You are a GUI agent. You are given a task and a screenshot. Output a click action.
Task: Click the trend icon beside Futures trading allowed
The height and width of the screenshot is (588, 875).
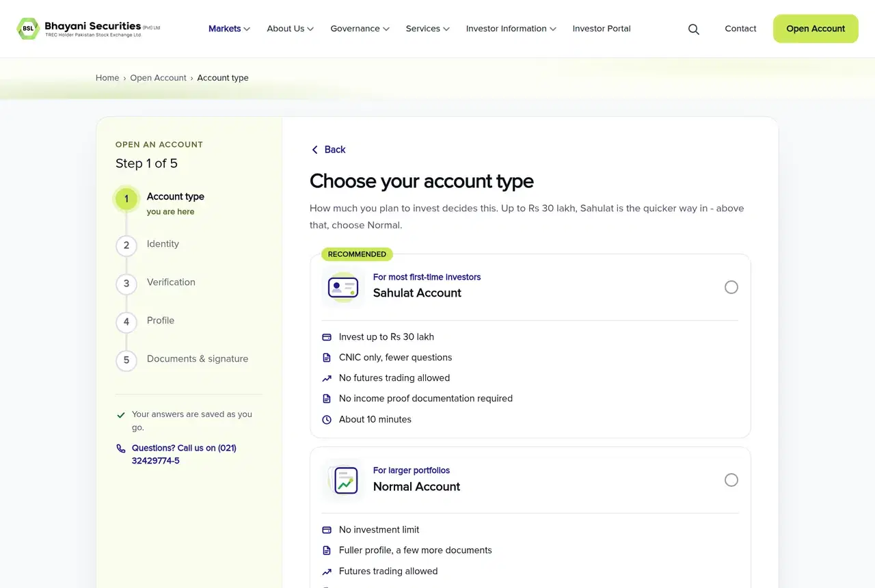(x=327, y=572)
